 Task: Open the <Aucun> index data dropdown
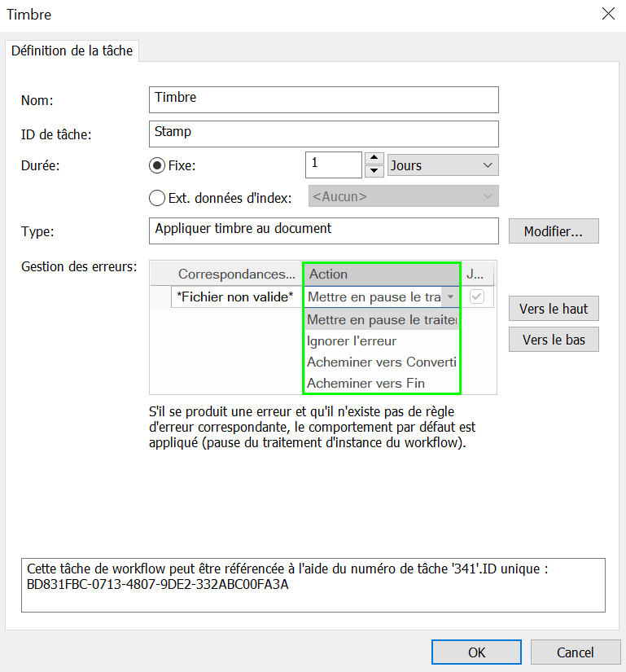coord(403,196)
